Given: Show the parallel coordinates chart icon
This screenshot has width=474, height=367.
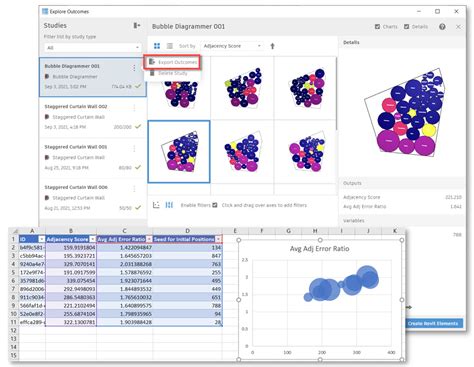Looking at the screenshot, I should (169, 205).
